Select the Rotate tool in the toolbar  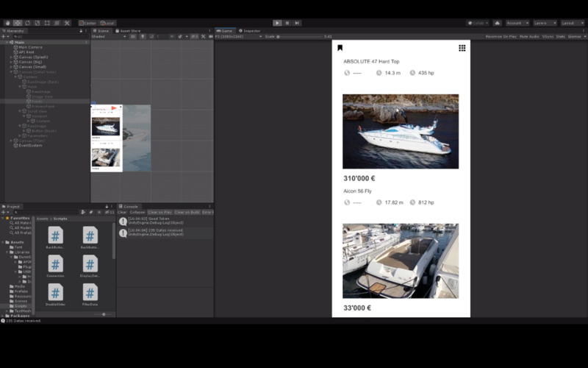(x=27, y=23)
